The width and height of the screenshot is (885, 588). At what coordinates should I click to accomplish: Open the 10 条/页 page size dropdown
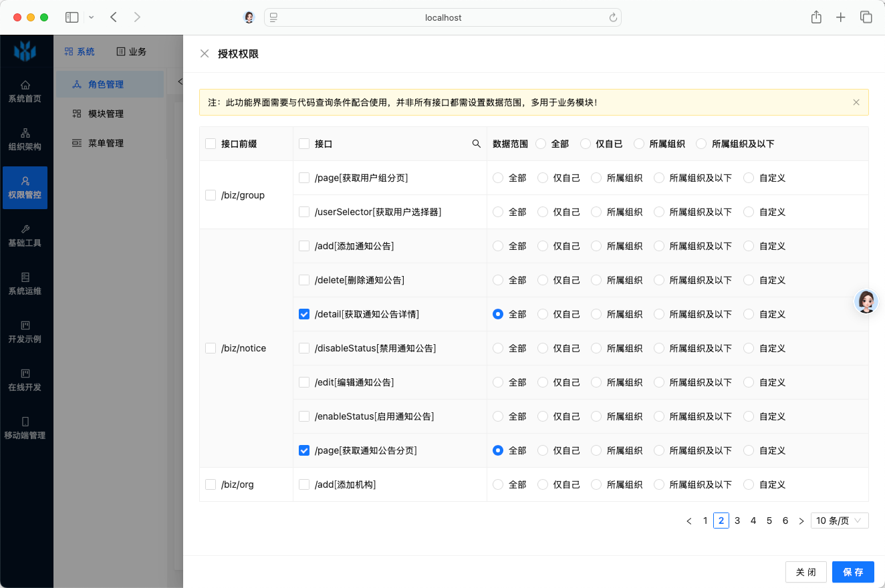point(840,521)
